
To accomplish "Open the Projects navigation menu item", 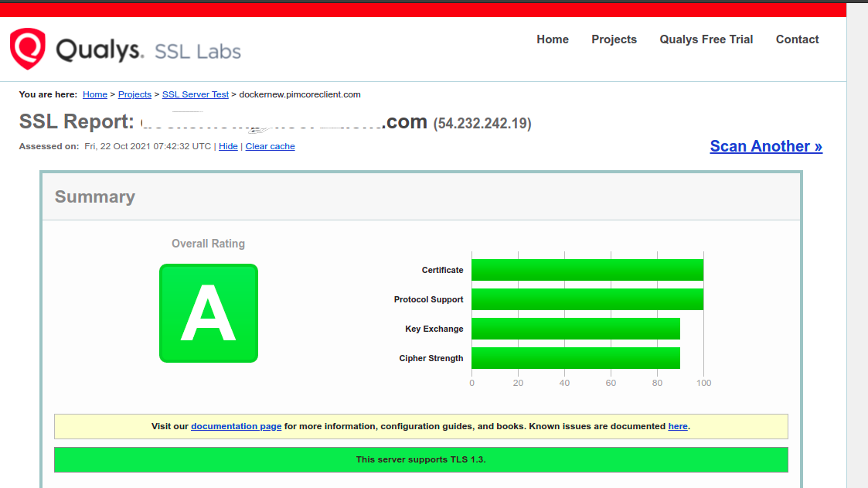I will click(x=614, y=39).
